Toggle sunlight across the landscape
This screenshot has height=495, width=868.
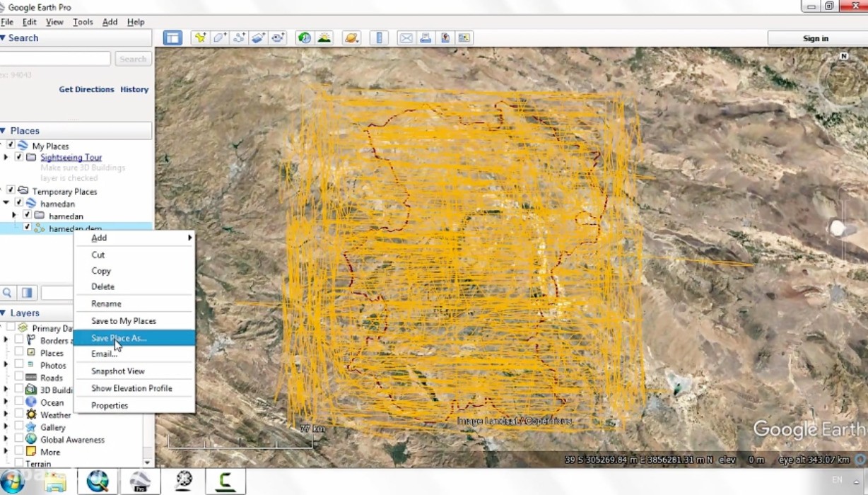coord(324,38)
